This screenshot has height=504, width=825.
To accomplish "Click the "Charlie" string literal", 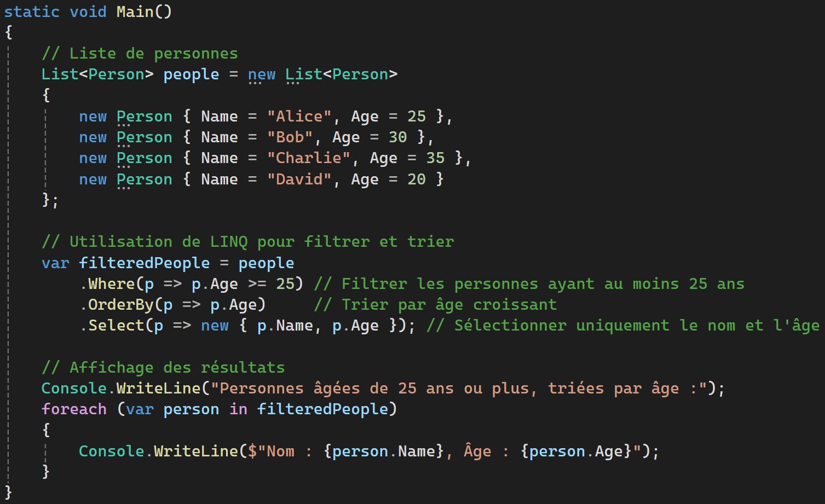I will (308, 158).
